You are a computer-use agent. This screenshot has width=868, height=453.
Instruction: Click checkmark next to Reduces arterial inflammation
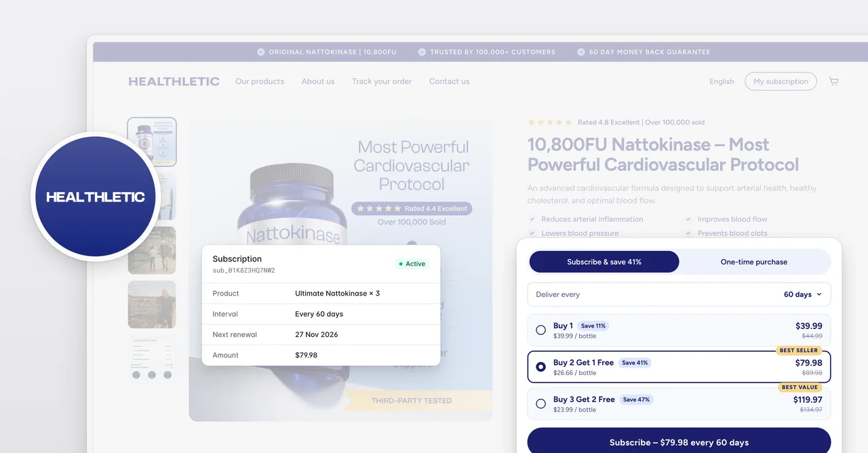point(532,219)
